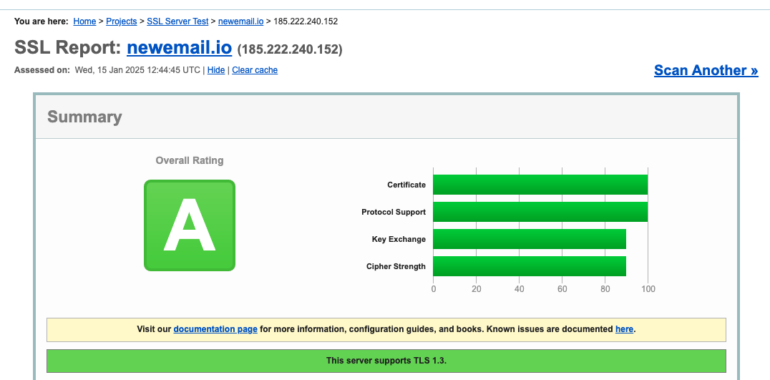770x380 pixels.
Task: Open the known issues 'here' link
Action: tap(624, 329)
